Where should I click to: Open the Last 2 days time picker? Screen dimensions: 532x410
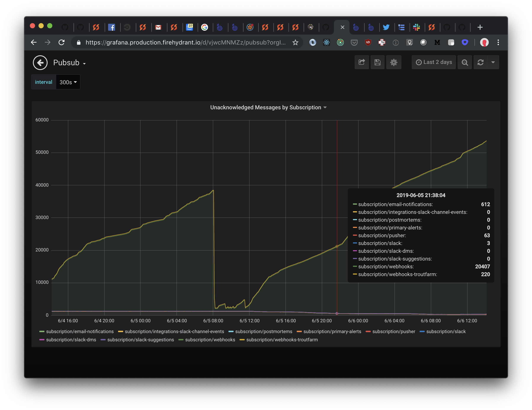[x=434, y=62]
